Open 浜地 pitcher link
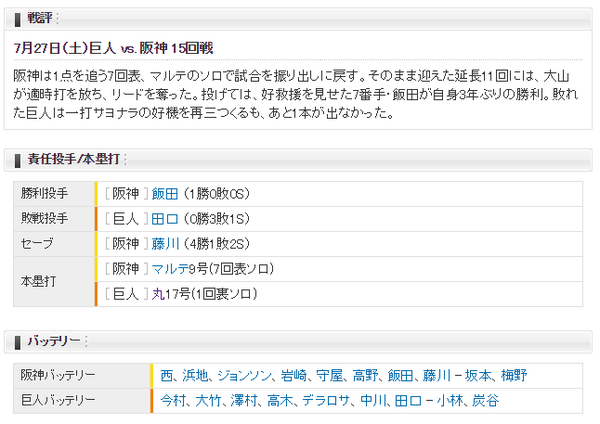This screenshot has width=600, height=424. tap(195, 375)
